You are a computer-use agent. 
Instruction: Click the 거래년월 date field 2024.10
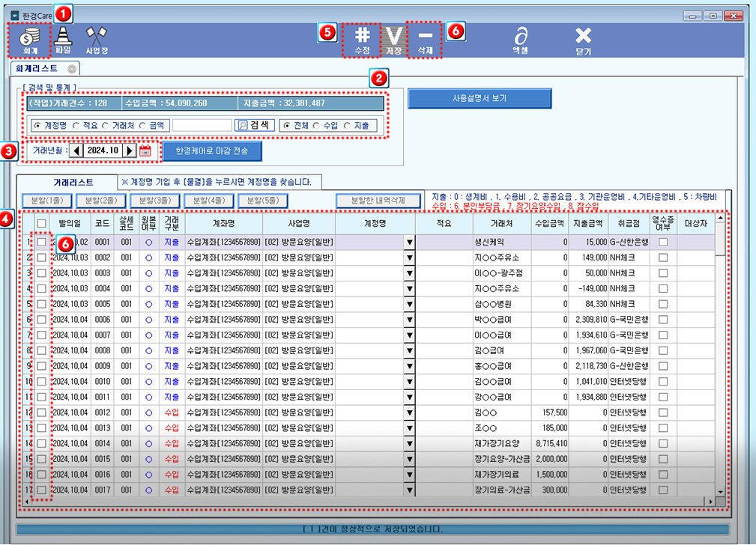[103, 150]
